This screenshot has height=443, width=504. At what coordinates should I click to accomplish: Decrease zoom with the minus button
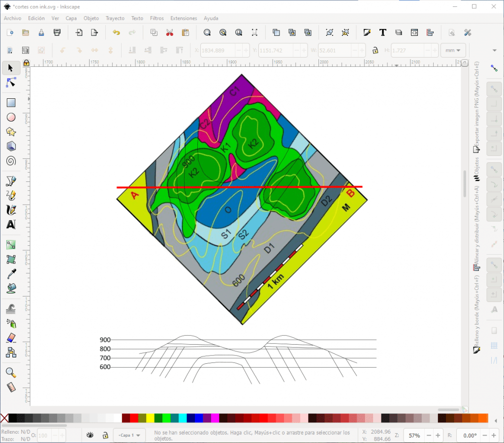(429, 435)
